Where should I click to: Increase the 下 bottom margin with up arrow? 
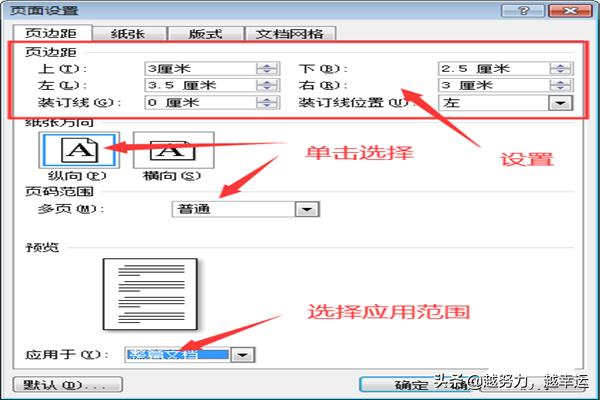click(560, 65)
